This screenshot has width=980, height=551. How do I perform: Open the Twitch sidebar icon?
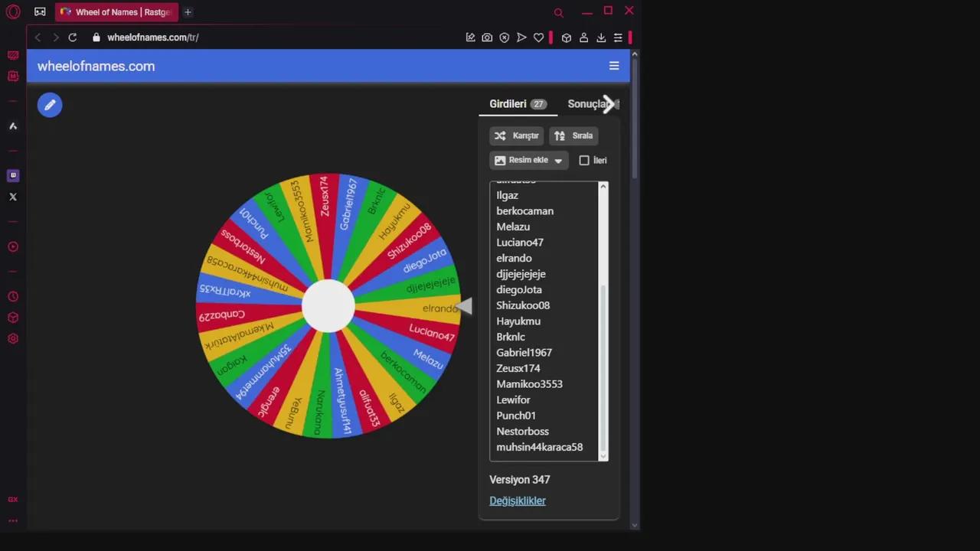point(13,175)
